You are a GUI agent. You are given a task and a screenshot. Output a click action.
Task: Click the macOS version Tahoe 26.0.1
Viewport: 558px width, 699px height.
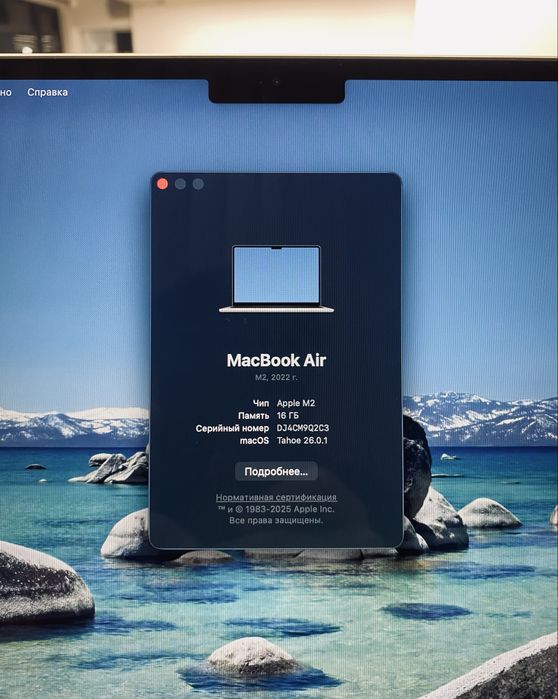click(302, 440)
